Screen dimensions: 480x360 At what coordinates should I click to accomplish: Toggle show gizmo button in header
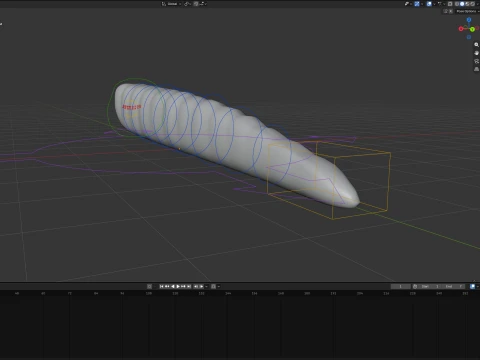pyautogui.click(x=417, y=4)
